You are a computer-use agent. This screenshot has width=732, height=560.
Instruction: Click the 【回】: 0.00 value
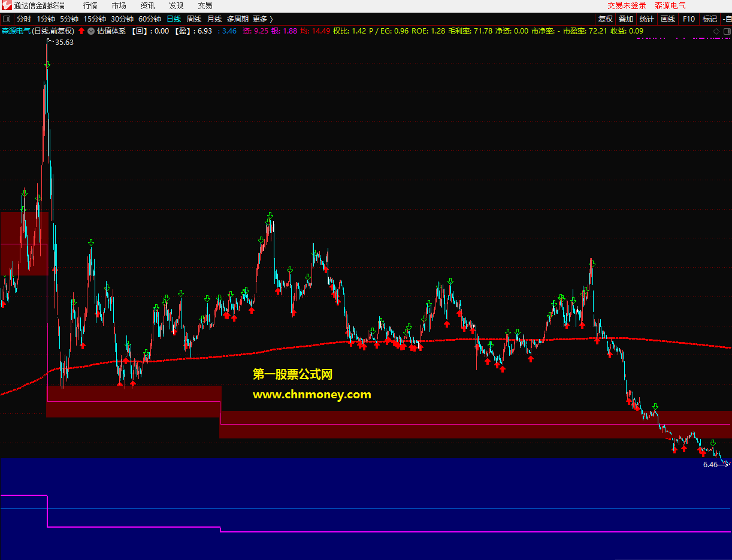pyautogui.click(x=150, y=31)
